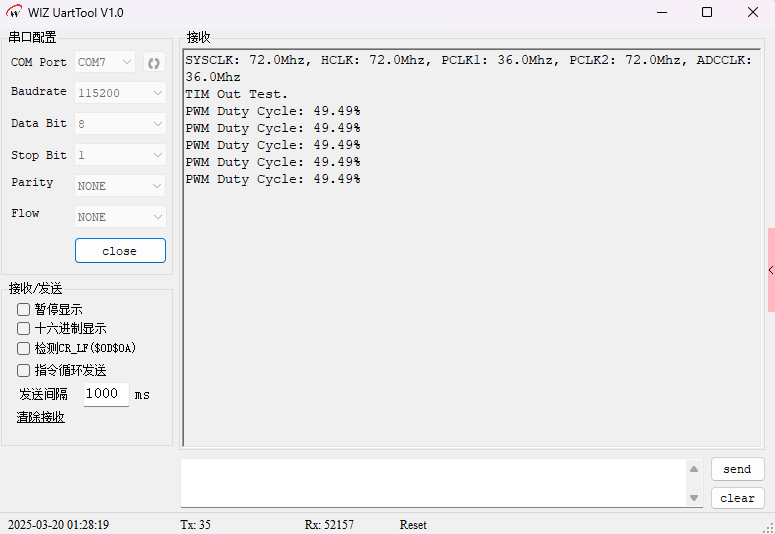Screen dimensions: 775x534
Task: Open the Data Bit dropdown
Action: coord(120,124)
